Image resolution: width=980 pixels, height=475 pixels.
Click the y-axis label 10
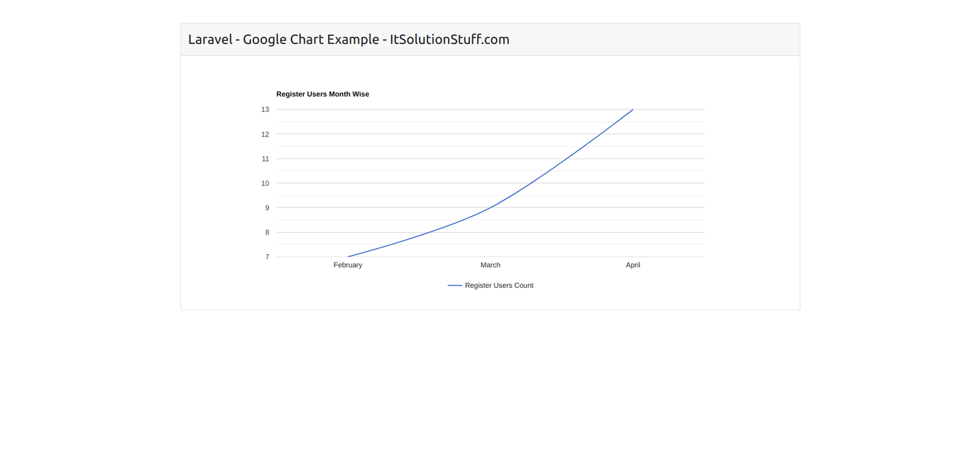click(x=265, y=183)
